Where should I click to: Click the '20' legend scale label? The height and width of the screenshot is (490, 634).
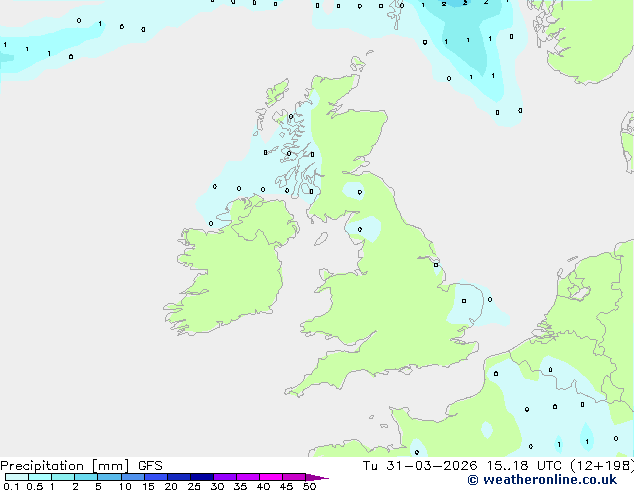(171, 486)
